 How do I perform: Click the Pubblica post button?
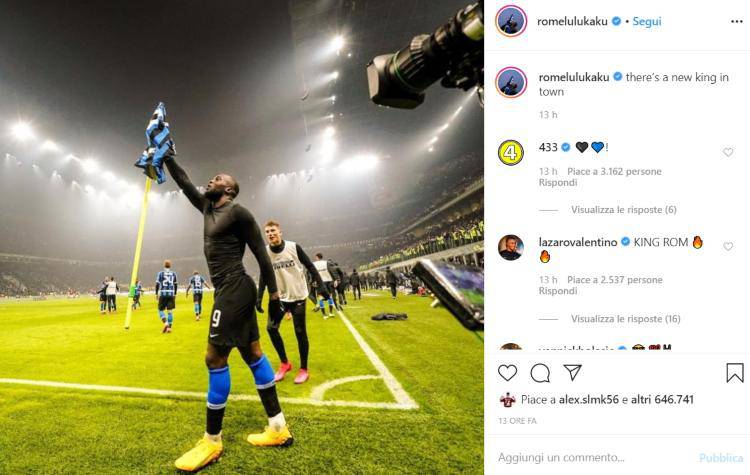721,458
